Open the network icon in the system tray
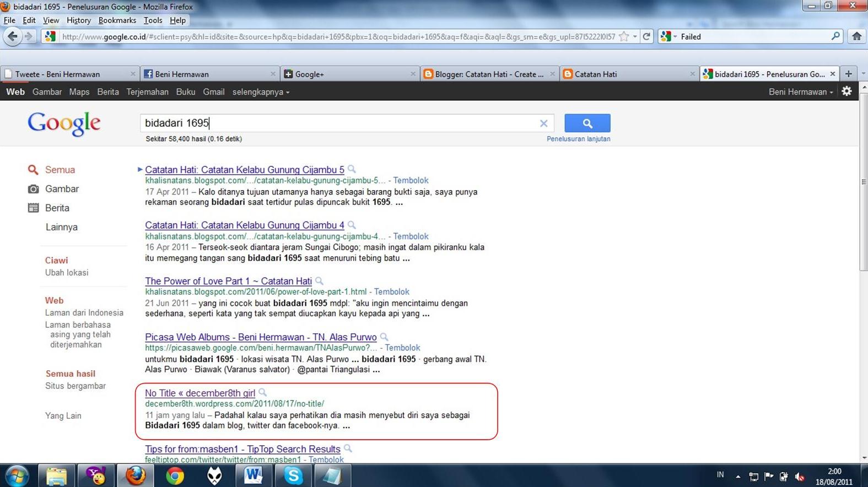This screenshot has width=868, height=487. coord(753,477)
